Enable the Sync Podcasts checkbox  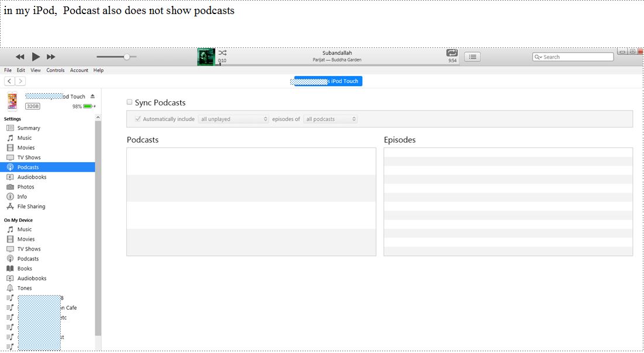pyautogui.click(x=129, y=102)
